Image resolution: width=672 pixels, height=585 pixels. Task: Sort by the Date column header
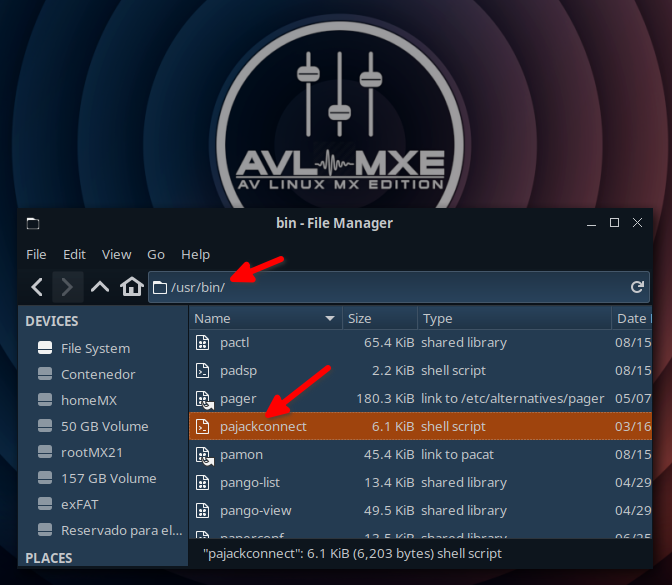[x=632, y=318]
